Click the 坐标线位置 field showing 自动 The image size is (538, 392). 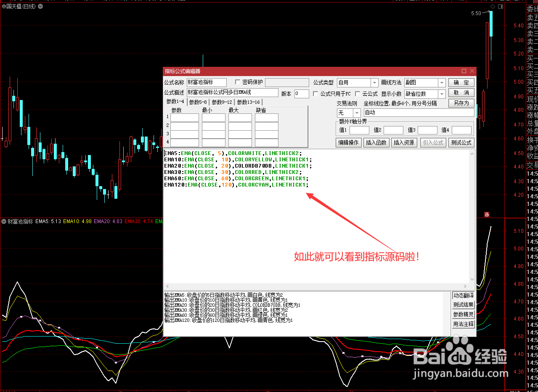(419, 113)
